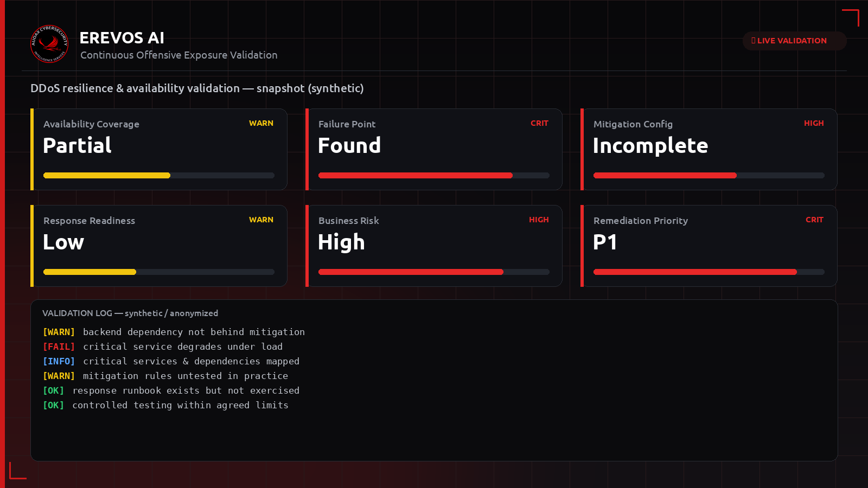Click the DDoS resilience snapshot heading
Screen dimensions: 868x488
(x=197, y=88)
